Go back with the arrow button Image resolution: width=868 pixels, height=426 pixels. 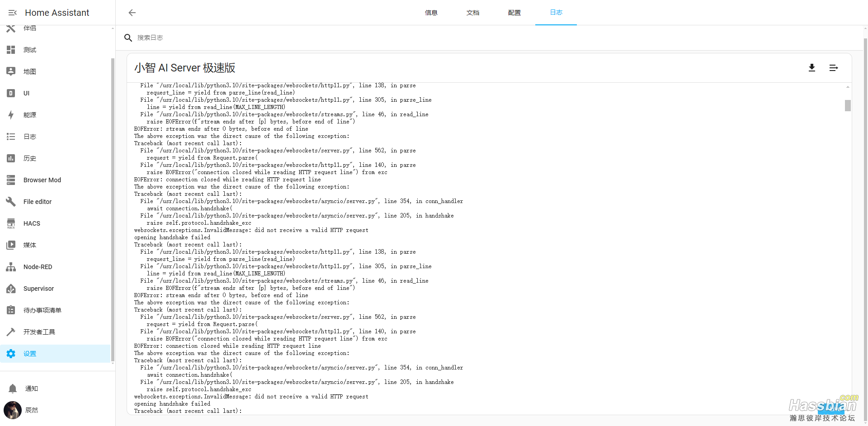pos(132,13)
